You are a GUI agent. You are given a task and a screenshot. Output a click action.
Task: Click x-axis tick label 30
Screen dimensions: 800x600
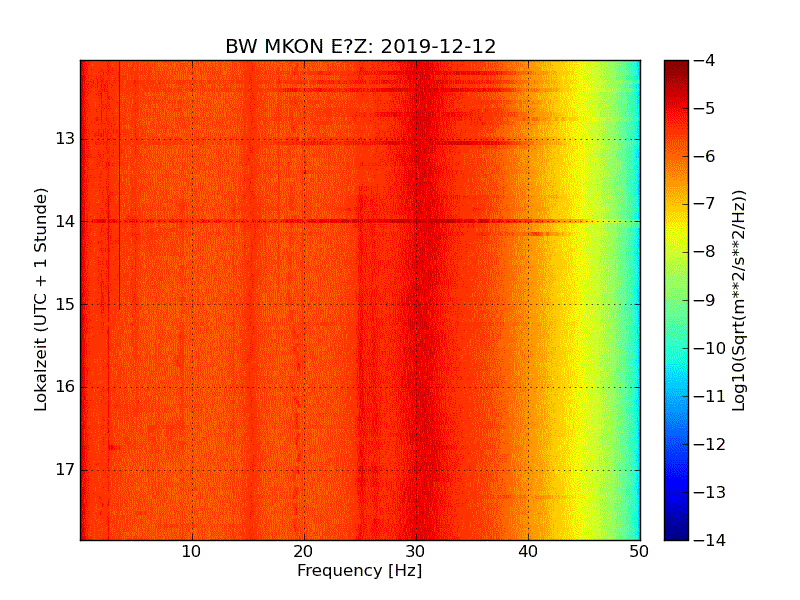click(415, 552)
